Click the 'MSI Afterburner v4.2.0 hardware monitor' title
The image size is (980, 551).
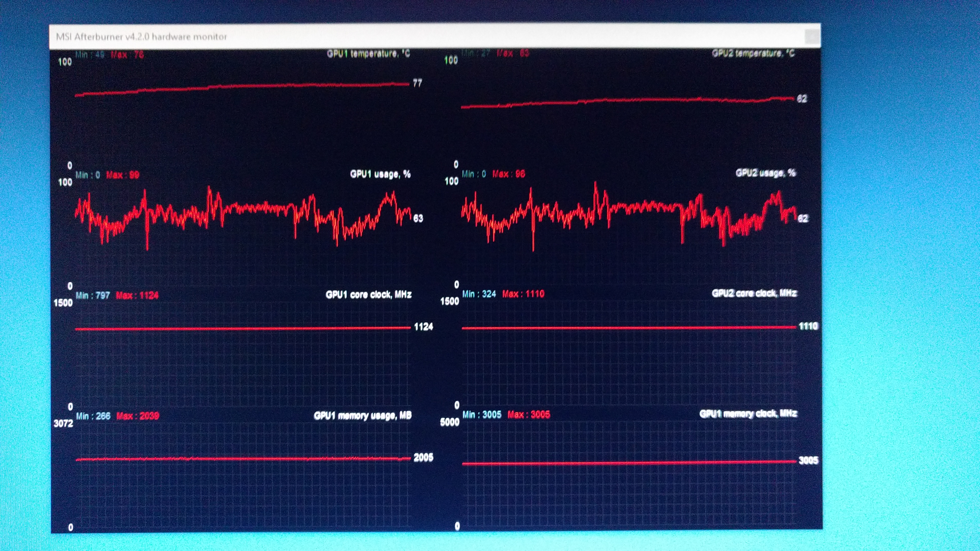click(x=141, y=37)
